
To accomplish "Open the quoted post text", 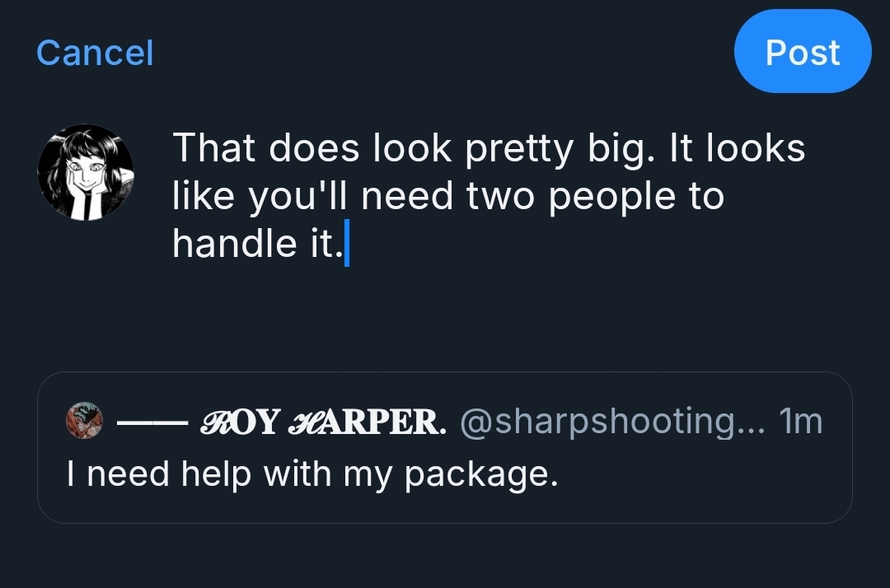I will 312,474.
